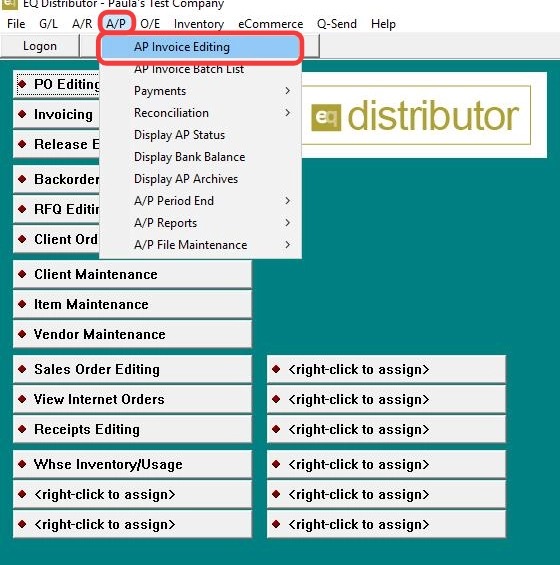
Task: Expand the Reconciliation submenu
Action: pyautogui.click(x=201, y=113)
